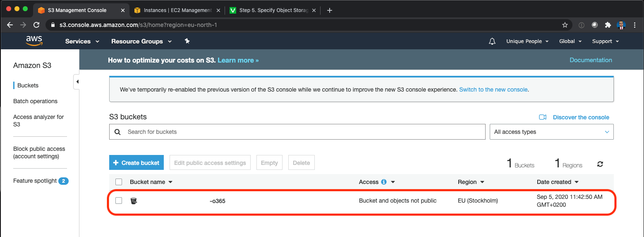Click the Chrome profile avatar

point(621,25)
